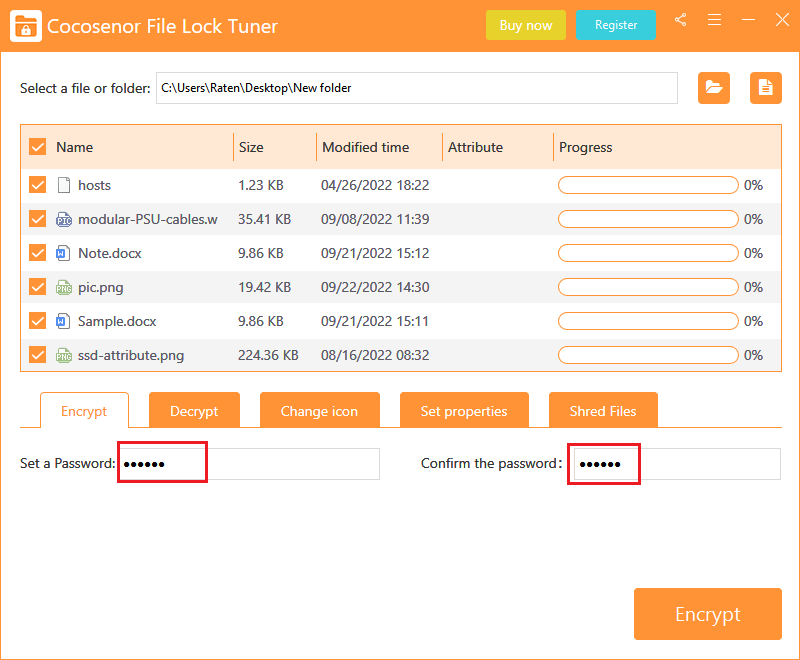Open the Change icon tab
Viewport: 800px width, 660px height.
319,411
